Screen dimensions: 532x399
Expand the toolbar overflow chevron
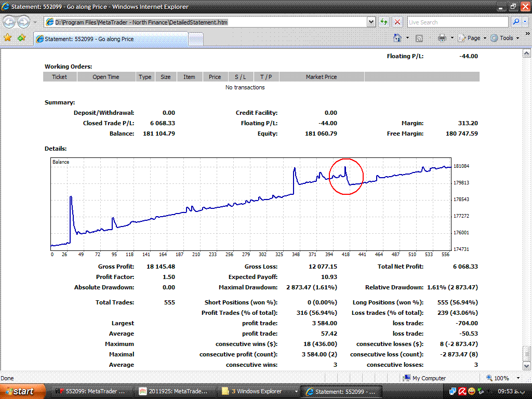click(x=527, y=34)
